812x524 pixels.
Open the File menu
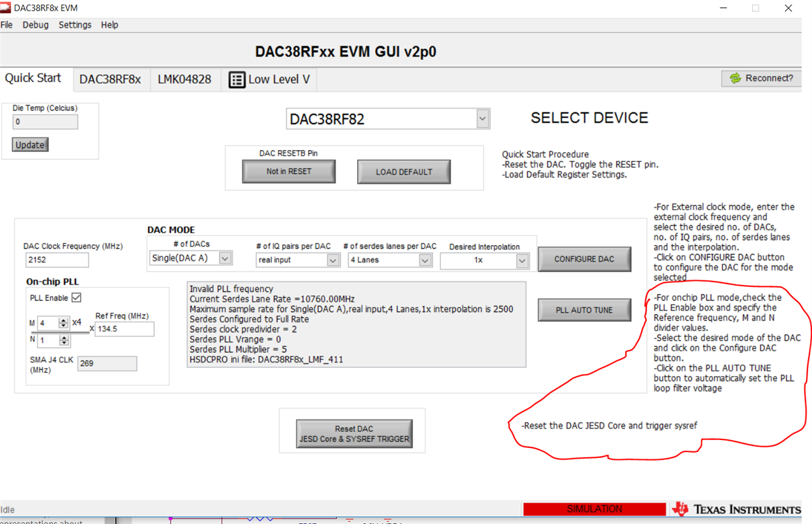(x=7, y=24)
